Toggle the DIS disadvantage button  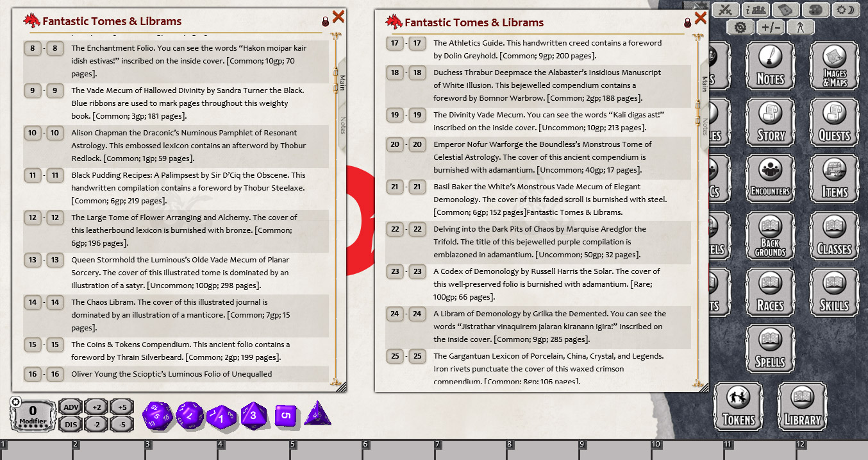tap(70, 423)
